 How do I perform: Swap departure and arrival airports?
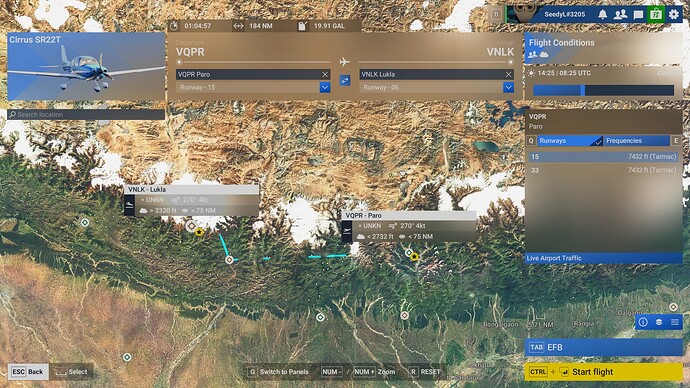click(345, 81)
